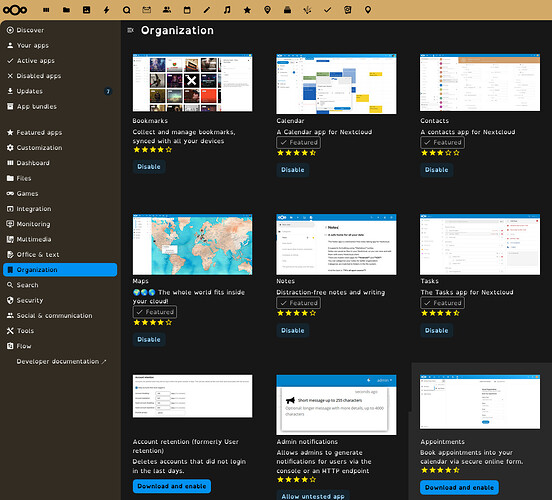Select Security category
This screenshot has height=500, width=552.
[x=60, y=300]
